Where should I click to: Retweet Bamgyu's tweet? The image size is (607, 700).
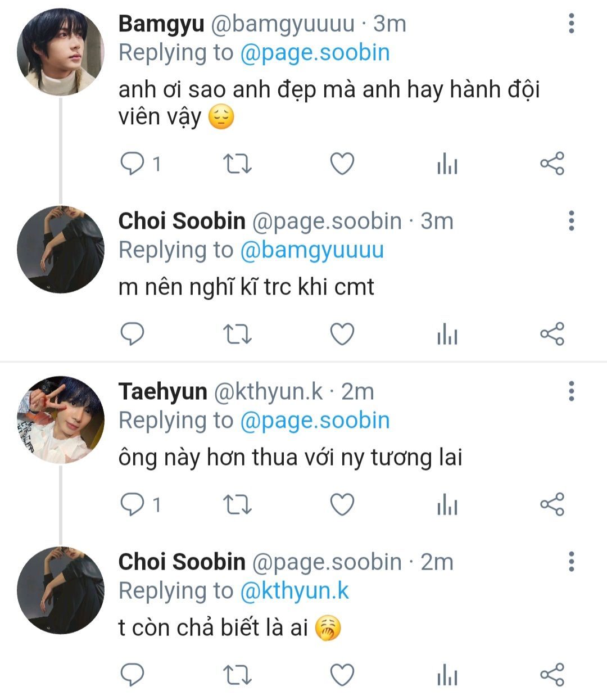coord(237,164)
